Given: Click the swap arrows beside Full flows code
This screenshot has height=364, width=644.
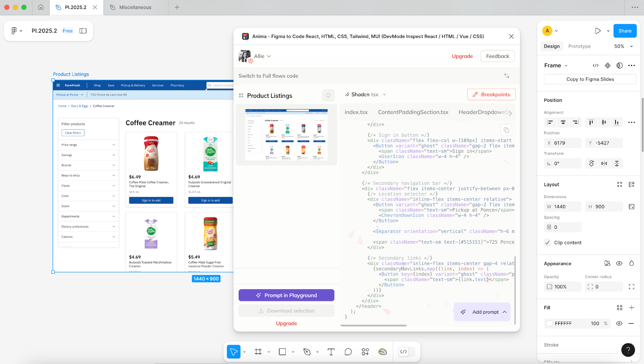Looking at the screenshot, I should coord(507,76).
